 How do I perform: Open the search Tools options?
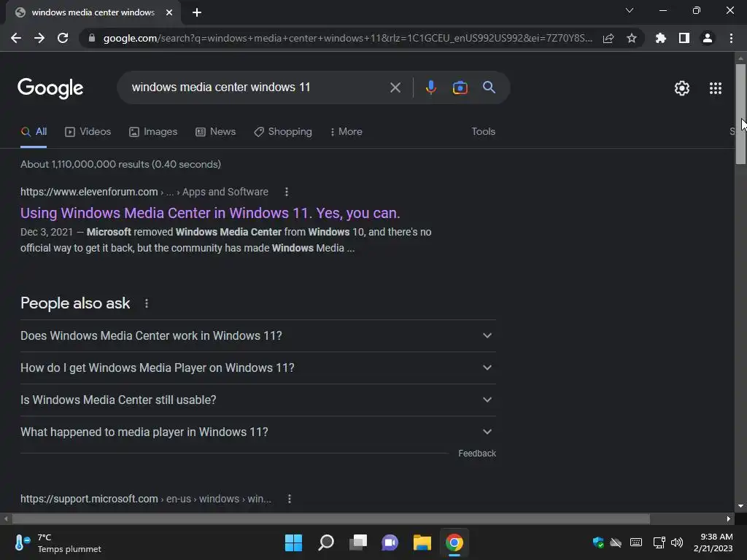coord(483,131)
